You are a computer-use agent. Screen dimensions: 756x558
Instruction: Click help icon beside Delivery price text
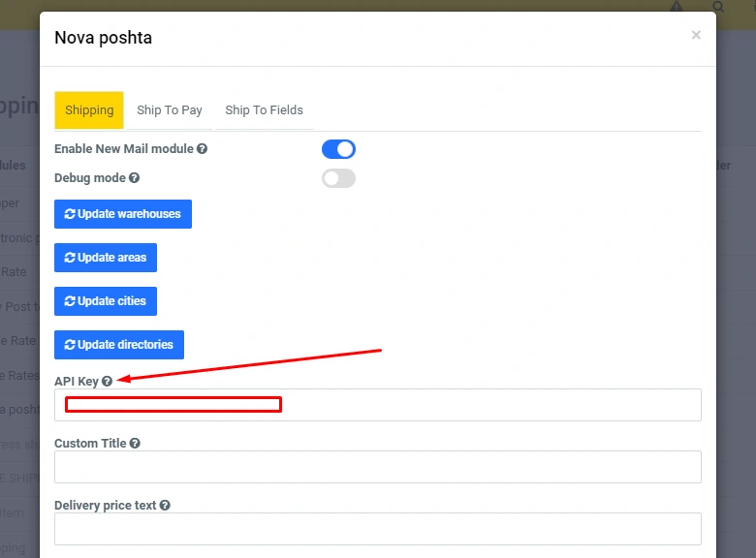click(165, 506)
